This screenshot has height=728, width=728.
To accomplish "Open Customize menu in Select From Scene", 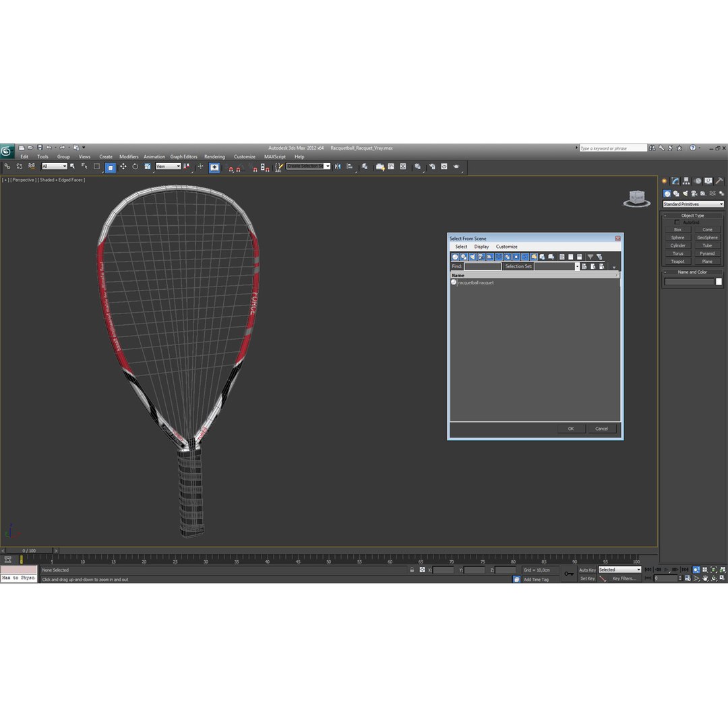I will coord(506,247).
